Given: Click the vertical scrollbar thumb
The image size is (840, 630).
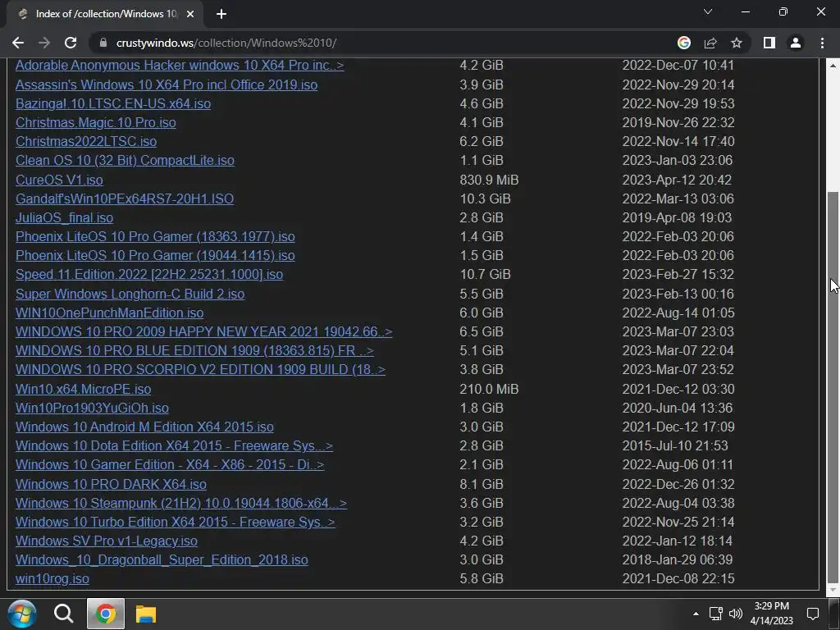Looking at the screenshot, I should (833, 386).
